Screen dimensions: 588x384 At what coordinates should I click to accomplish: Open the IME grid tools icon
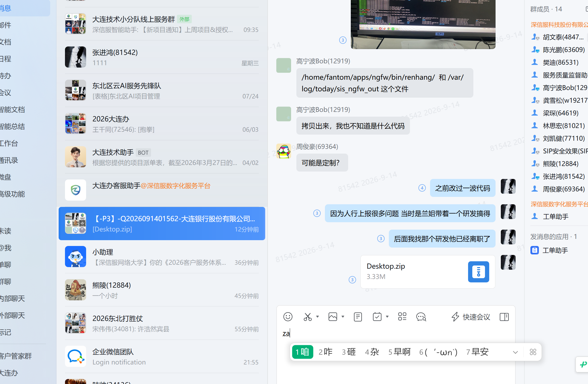point(533,352)
